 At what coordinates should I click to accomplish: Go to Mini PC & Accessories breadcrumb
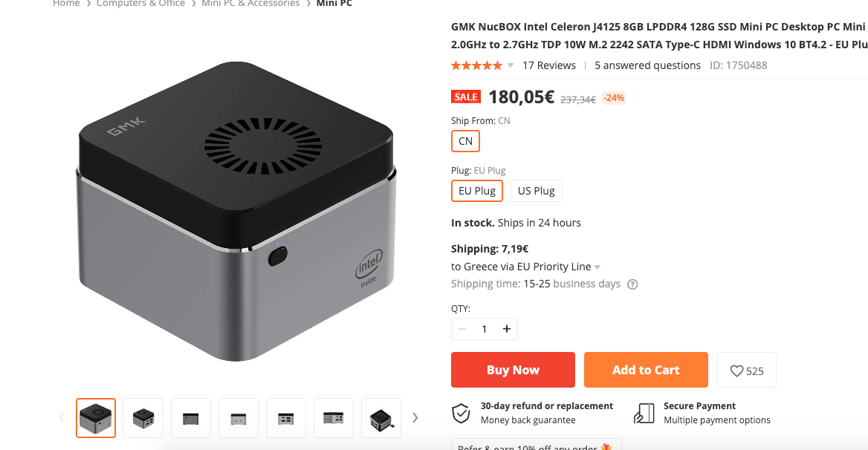(250, 3)
